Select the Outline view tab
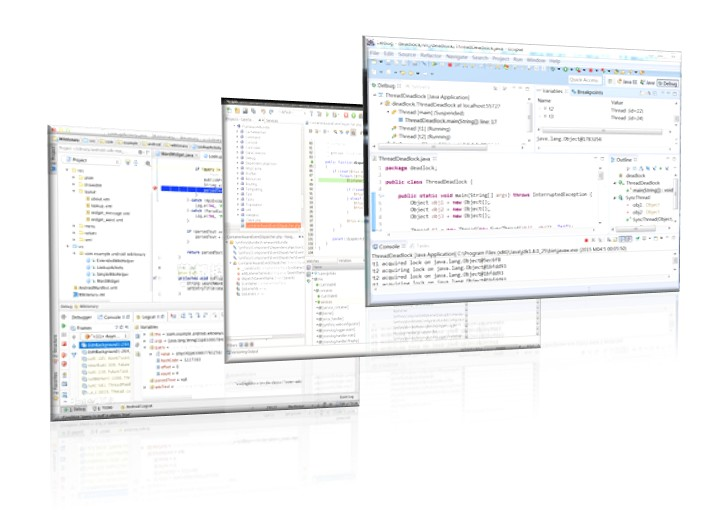This screenshot has height=510, width=710. point(624,160)
